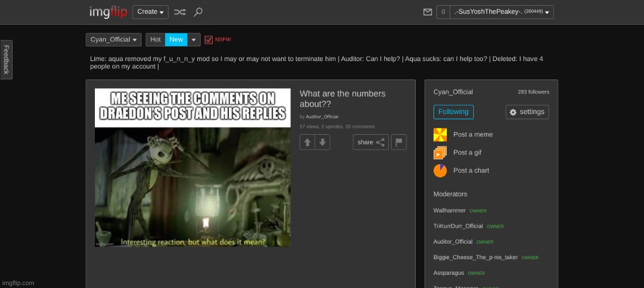Click the stream description starting "Lime: aqua removed"
644x288 pixels.
316,63
